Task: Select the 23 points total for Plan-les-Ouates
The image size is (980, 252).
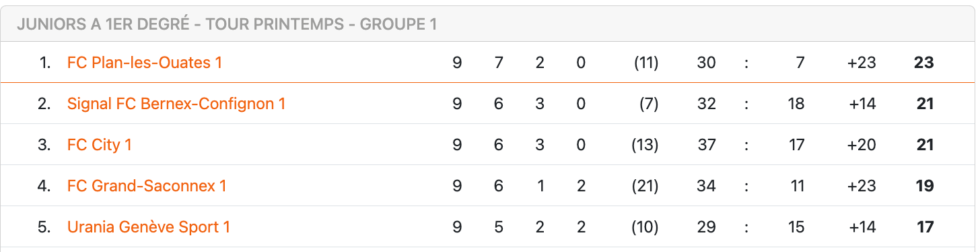Action: coord(924,63)
